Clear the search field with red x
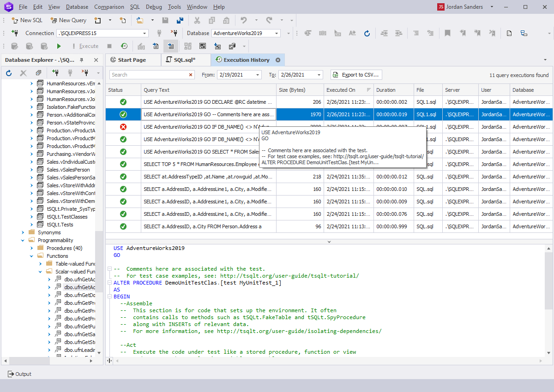 (191, 75)
